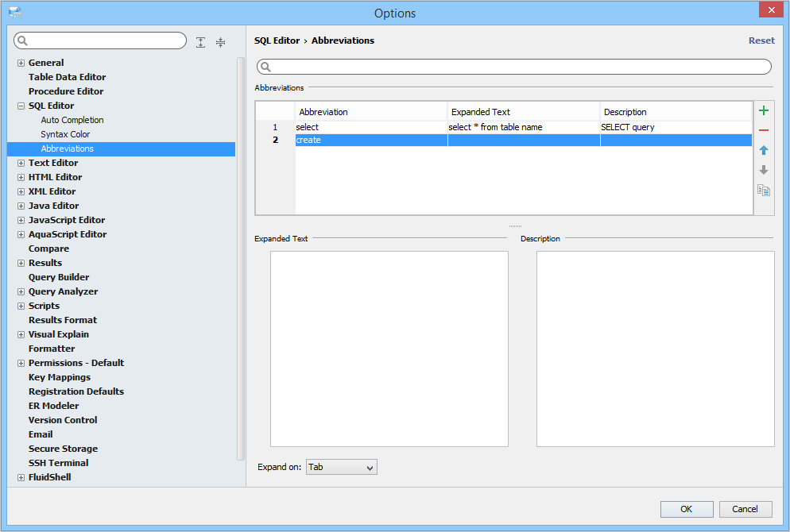Screen dimensions: 790x532
Task: Click the magnifier in abbreviations search field
Action: tap(266, 67)
